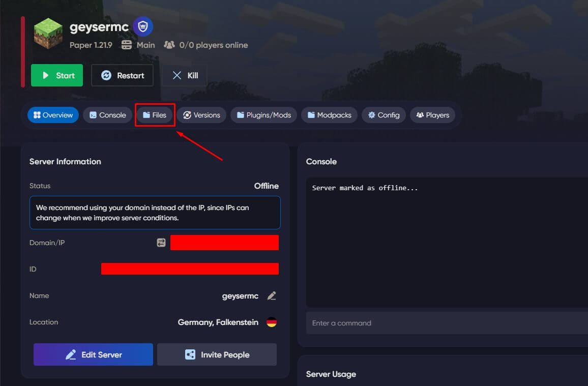
Task: Open the Modpacks section
Action: 329,115
